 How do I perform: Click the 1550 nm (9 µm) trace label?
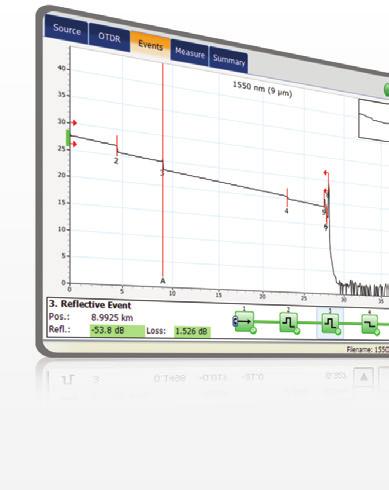pos(262,88)
